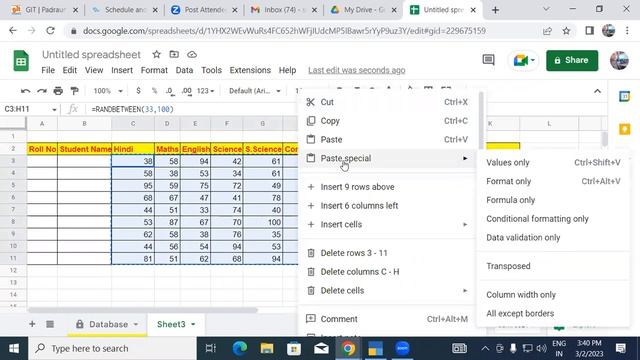Collapse the toolbar with the up chevron
This screenshot has height=360, width=640.
coord(598,91)
